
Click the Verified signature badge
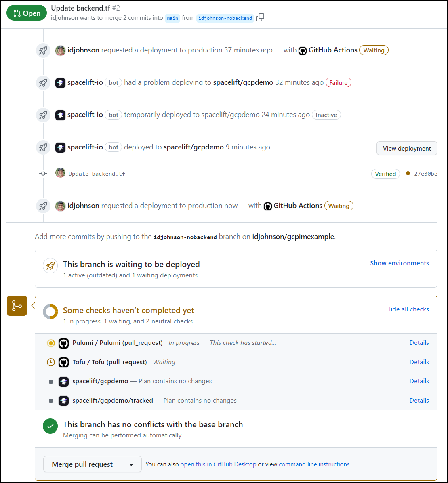385,174
